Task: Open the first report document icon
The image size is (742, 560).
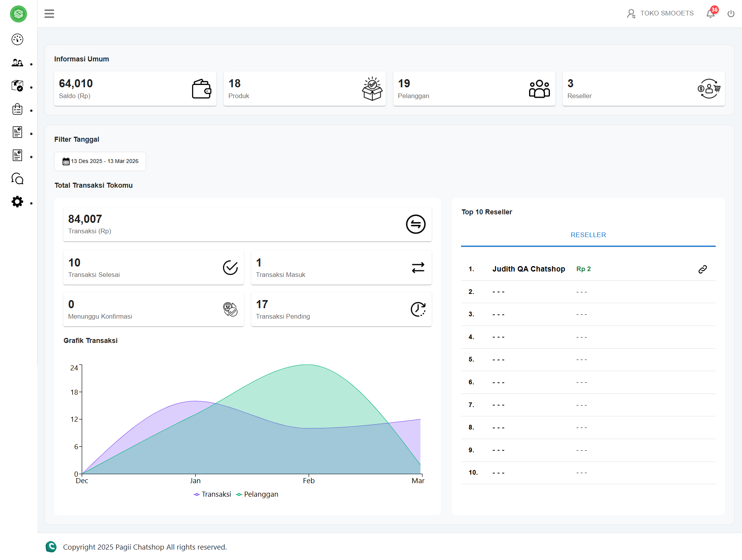Action: (17, 132)
